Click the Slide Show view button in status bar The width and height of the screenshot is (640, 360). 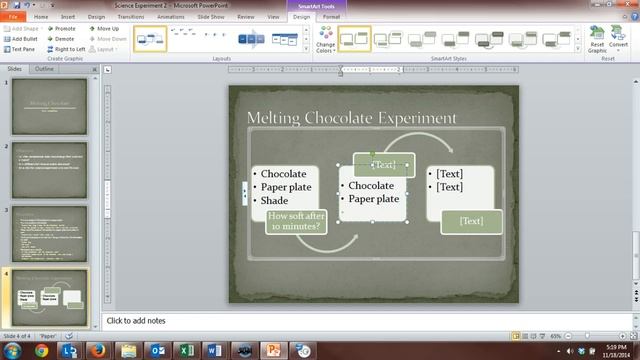tap(542, 336)
